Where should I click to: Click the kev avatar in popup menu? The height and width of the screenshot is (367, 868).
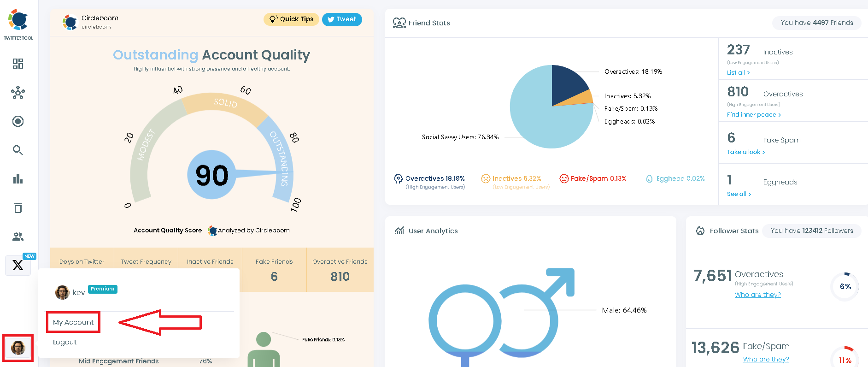(62, 292)
